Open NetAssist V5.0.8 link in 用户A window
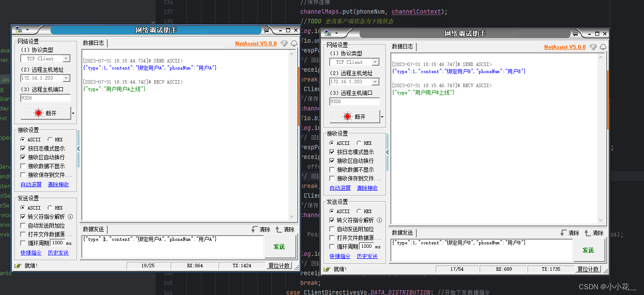This screenshot has height=295, width=644. coord(256,44)
